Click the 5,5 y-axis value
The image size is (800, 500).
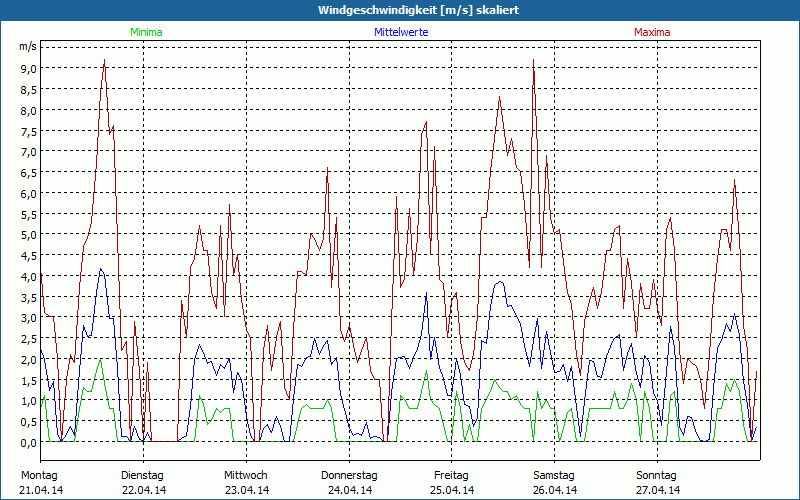point(29,214)
